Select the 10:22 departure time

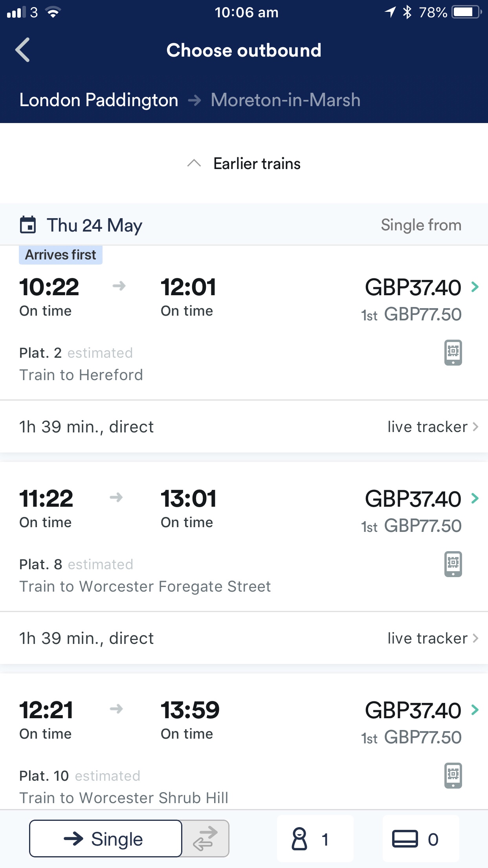coord(49,287)
